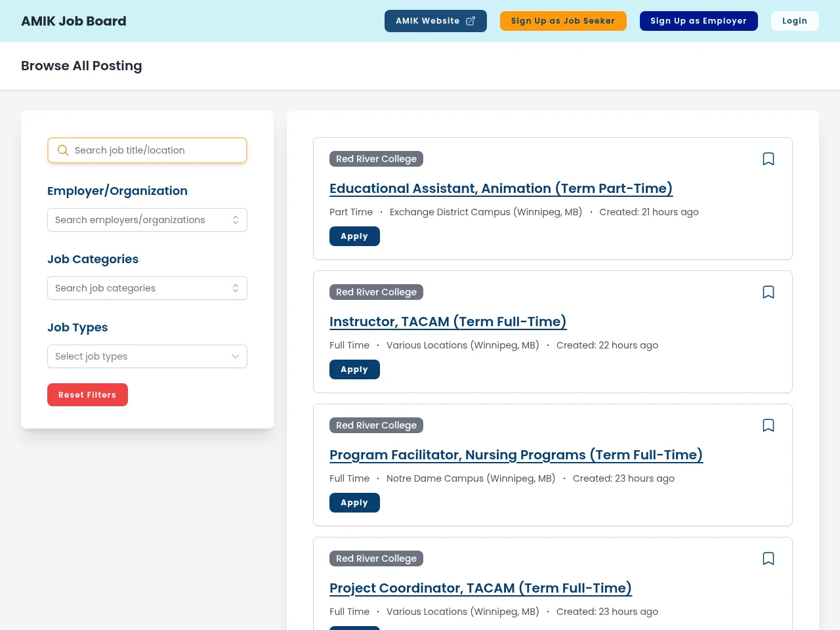Expand the Select job types dropdown

[147, 356]
